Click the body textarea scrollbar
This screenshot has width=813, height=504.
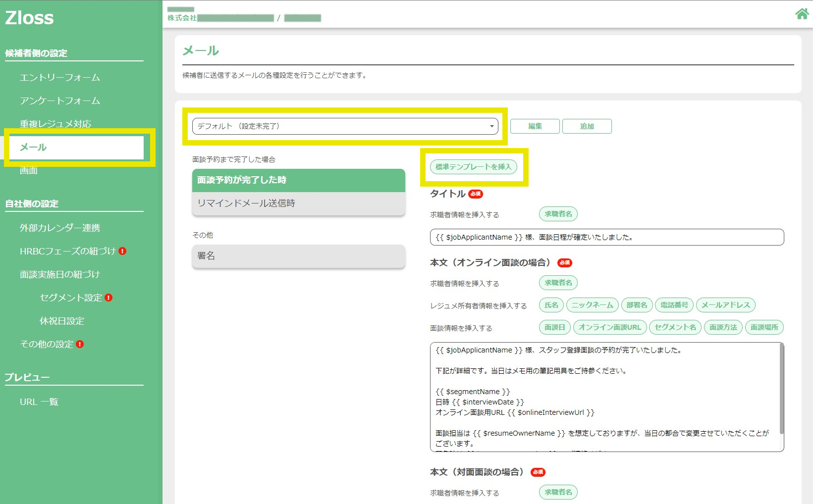pyautogui.click(x=782, y=389)
